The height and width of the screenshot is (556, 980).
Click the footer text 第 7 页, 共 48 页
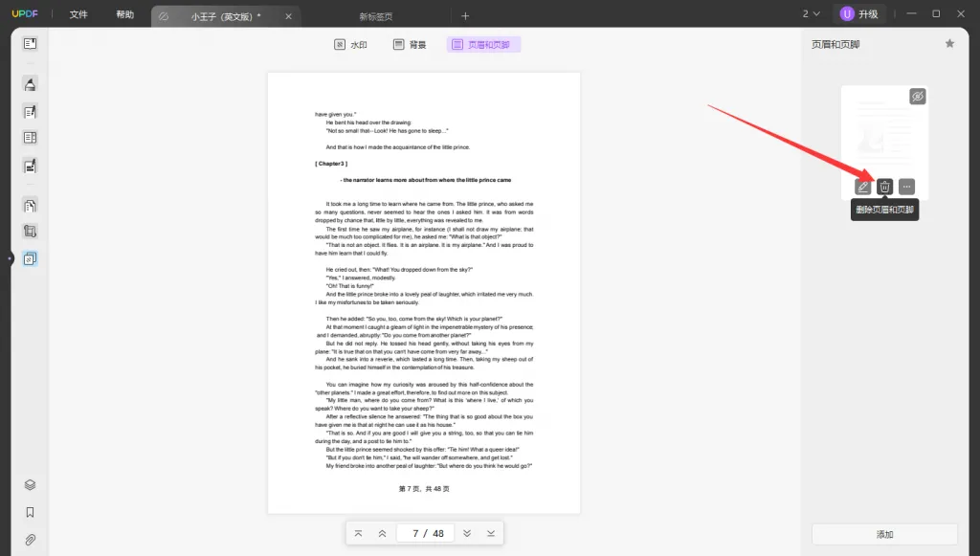click(424, 488)
